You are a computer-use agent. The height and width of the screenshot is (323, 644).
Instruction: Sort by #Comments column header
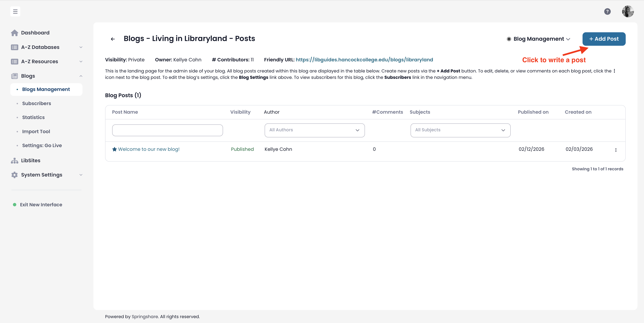[388, 112]
